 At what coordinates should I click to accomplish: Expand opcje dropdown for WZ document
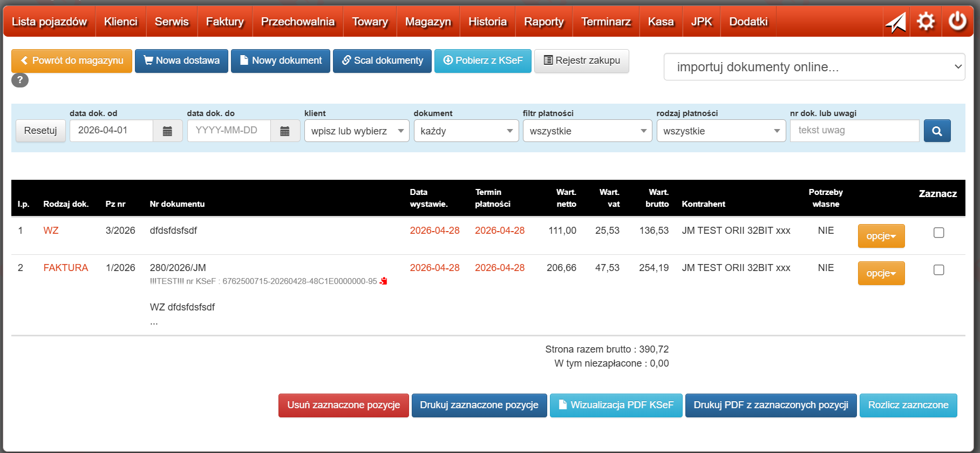pyautogui.click(x=881, y=236)
